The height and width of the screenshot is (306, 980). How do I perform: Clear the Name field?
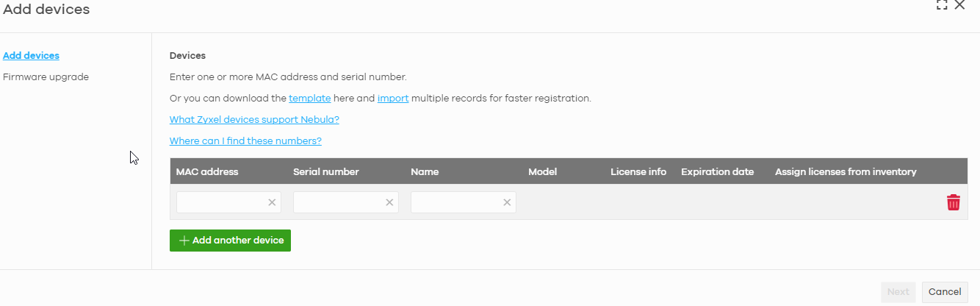[507, 202]
